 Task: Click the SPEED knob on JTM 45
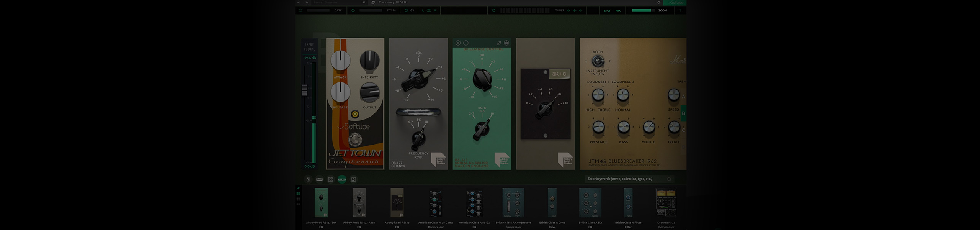click(674, 95)
